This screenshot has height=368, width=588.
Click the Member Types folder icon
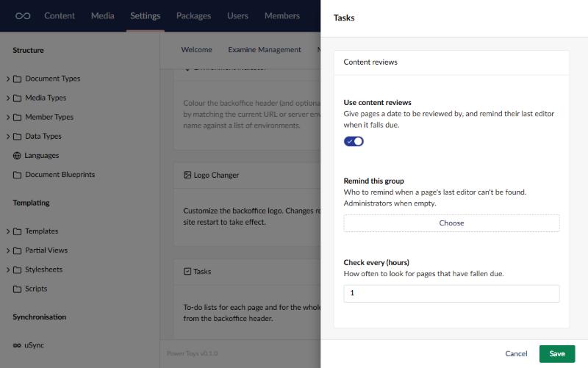coord(17,118)
